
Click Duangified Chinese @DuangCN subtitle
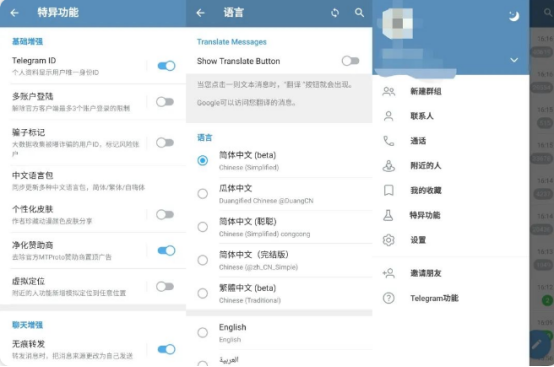click(x=266, y=201)
